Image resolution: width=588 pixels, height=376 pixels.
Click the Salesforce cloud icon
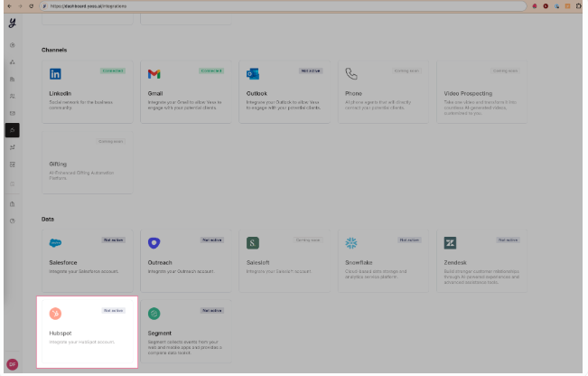pyautogui.click(x=55, y=243)
